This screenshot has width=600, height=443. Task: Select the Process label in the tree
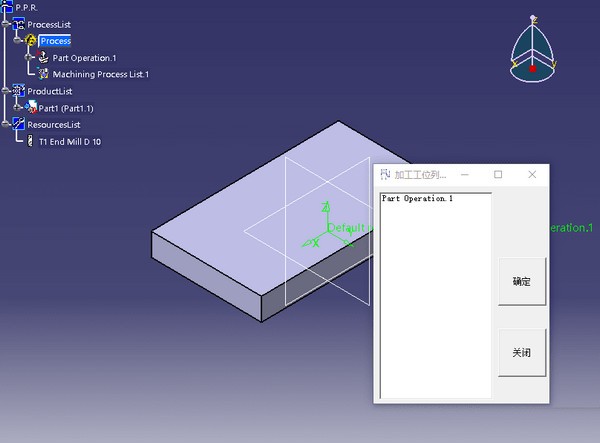click(55, 41)
